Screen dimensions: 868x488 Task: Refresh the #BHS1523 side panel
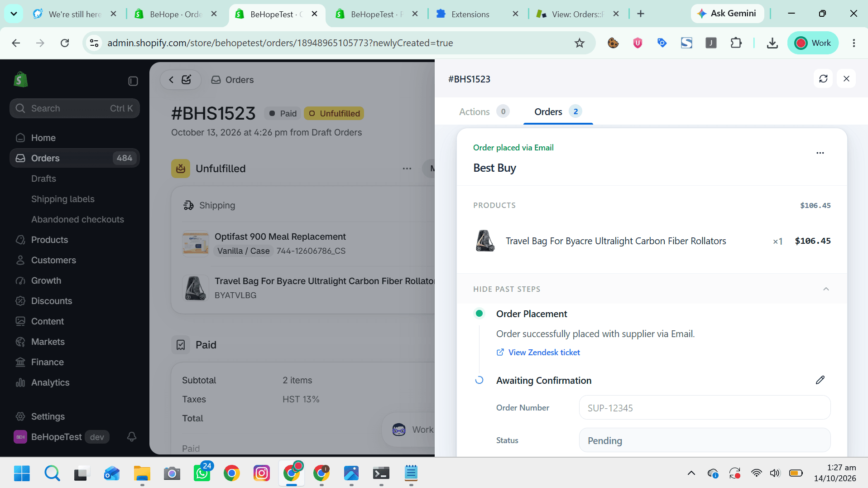pyautogui.click(x=823, y=79)
